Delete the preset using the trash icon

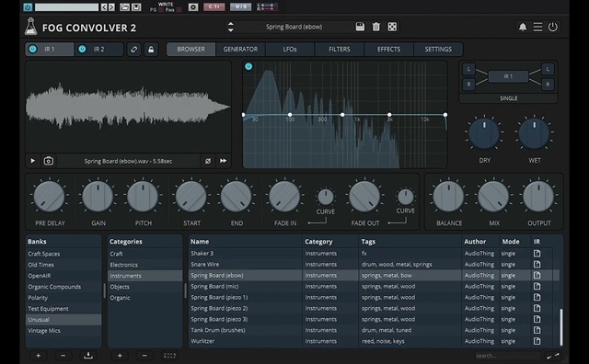click(376, 27)
